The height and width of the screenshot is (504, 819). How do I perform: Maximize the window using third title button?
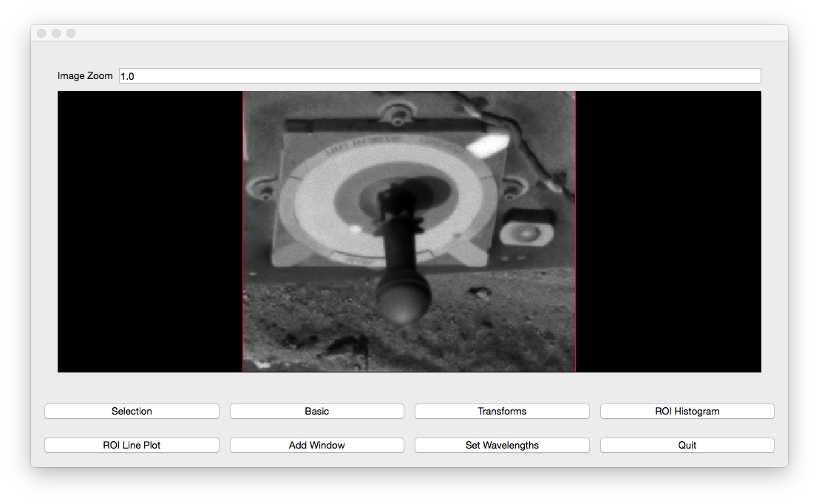(x=71, y=33)
